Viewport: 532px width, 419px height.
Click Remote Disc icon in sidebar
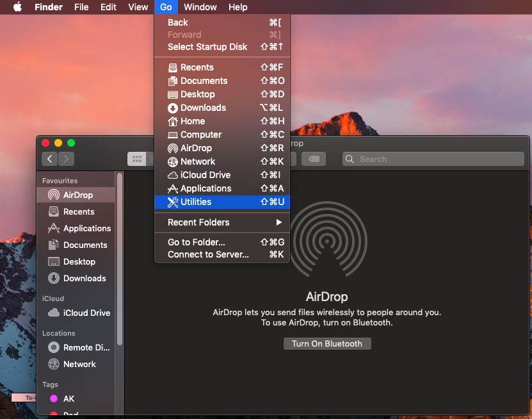coord(54,347)
